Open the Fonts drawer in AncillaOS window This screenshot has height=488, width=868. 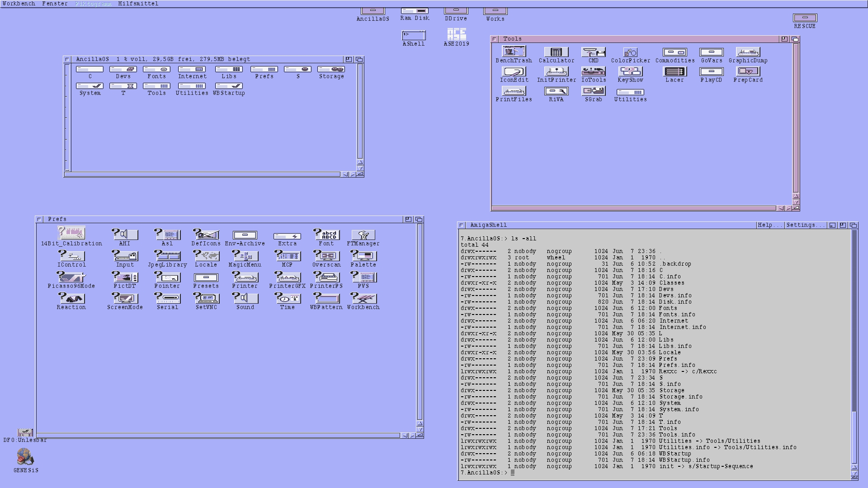click(x=156, y=70)
